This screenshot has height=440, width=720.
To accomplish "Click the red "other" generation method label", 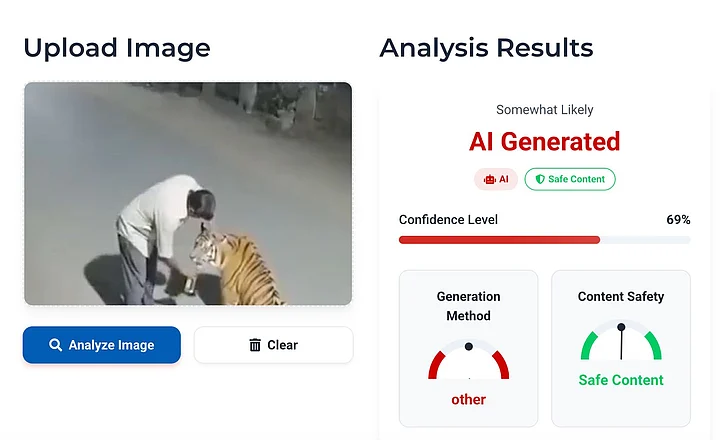I will (468, 399).
